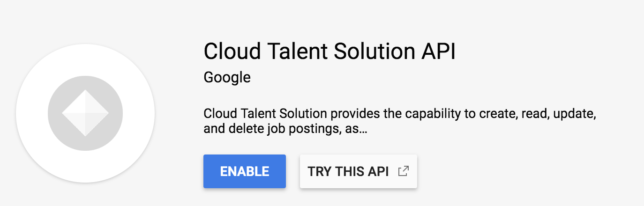Click the TRY THIS API text label

pos(348,171)
